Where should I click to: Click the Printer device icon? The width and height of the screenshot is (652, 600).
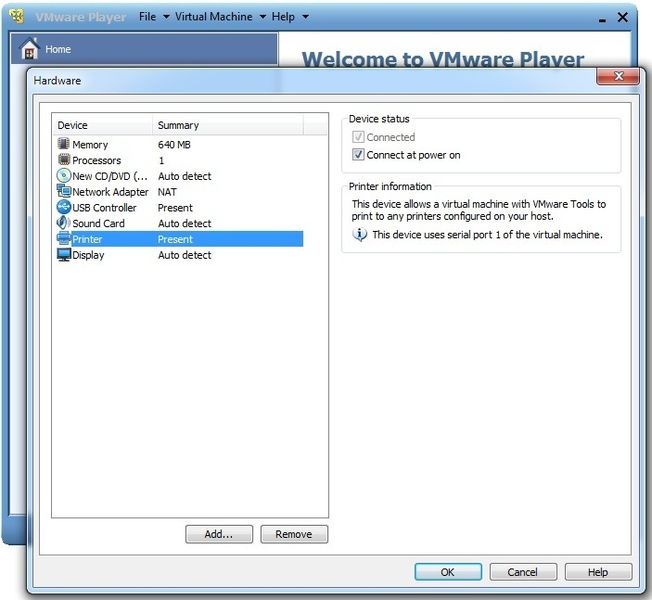(x=64, y=239)
